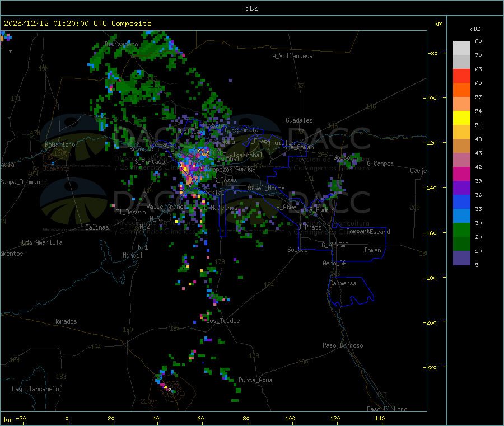This screenshot has height=426, width=504.
Task: Click the S_Rosas map label
Action: 225,180
